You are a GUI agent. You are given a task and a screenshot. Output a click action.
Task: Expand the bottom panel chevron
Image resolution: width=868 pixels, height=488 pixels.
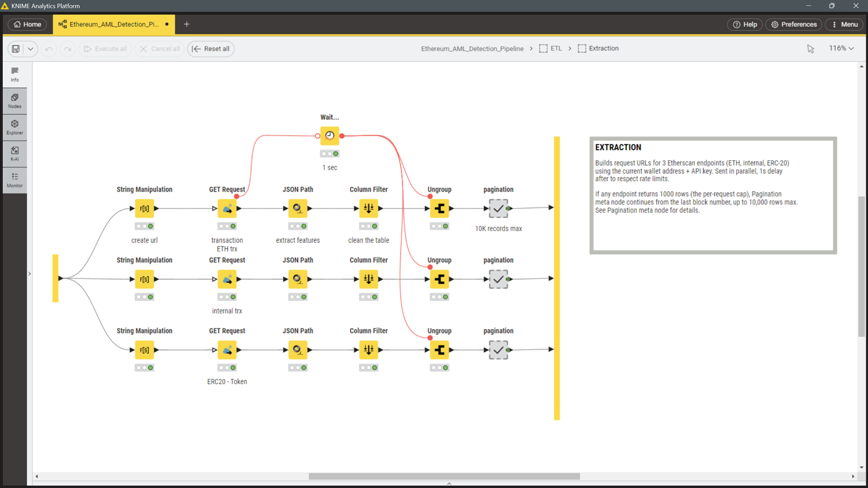click(449, 483)
